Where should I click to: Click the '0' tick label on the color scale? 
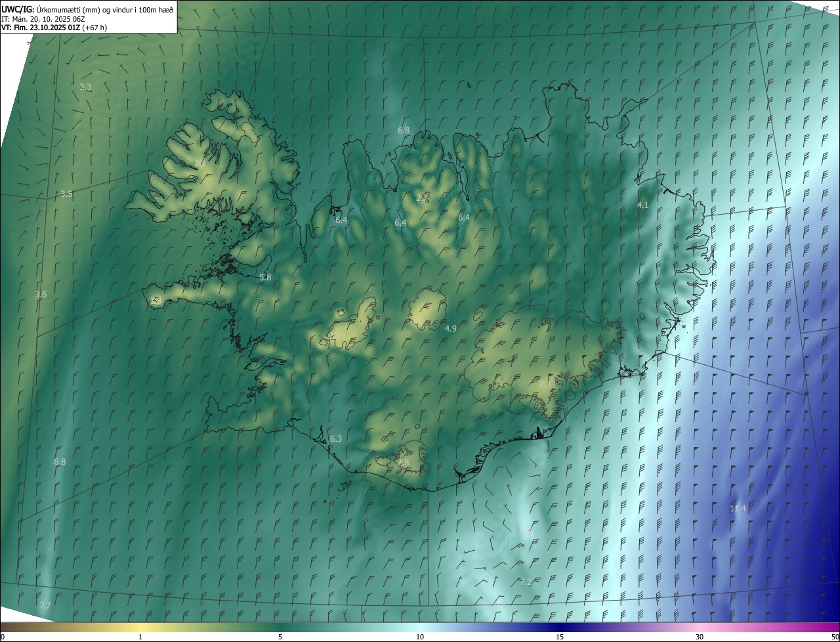coord(3,637)
